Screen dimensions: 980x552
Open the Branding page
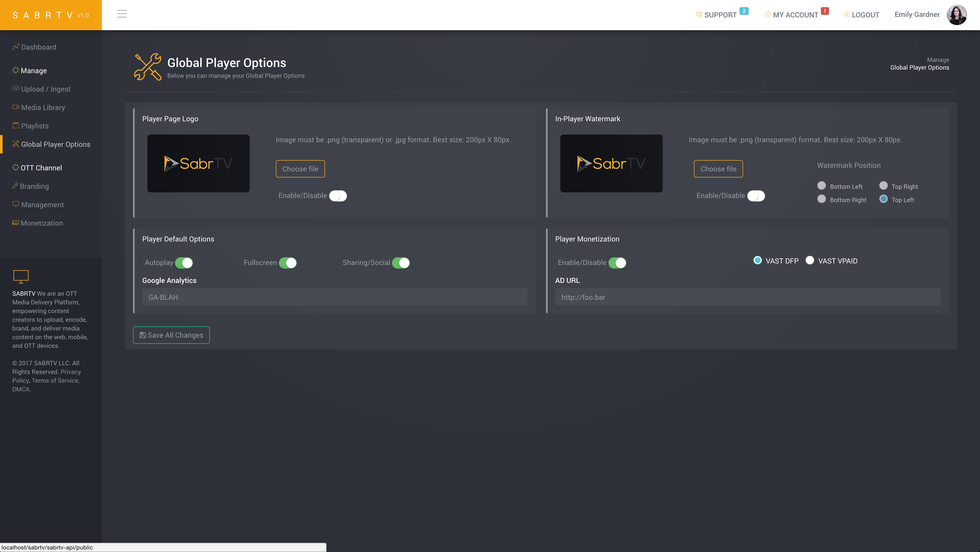34,186
